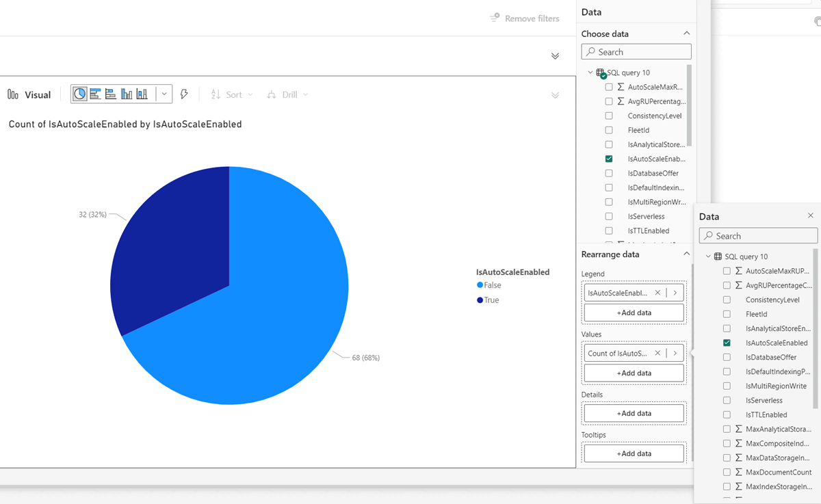Viewport: 821px width, 504px height.
Task: Click the suggest a visual lightning icon
Action: (x=184, y=94)
